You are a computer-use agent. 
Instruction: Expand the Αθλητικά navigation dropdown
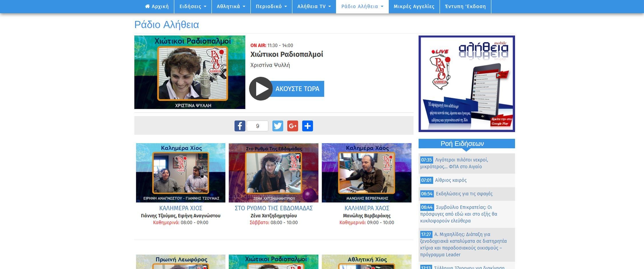(231, 6)
